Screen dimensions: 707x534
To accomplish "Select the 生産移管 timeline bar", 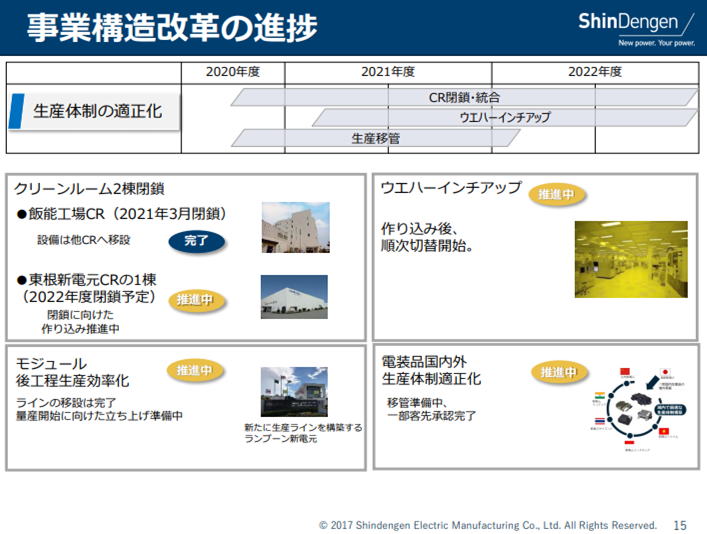I will 376,138.
